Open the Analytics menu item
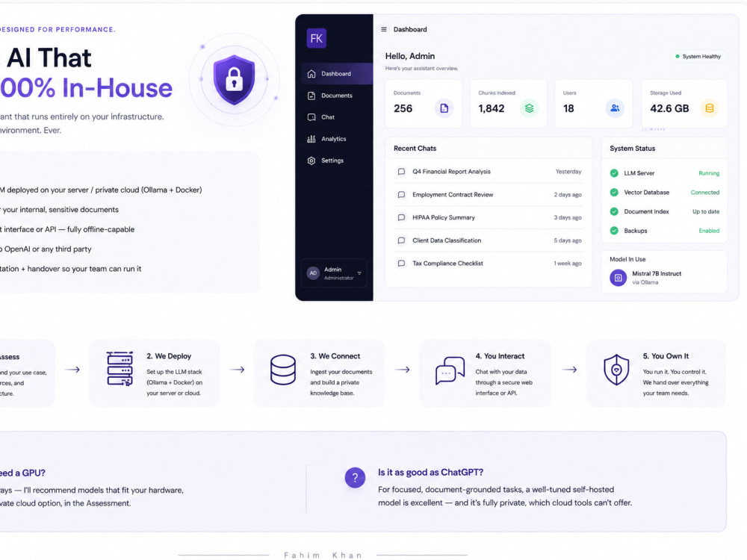747x560 pixels. pyautogui.click(x=337, y=139)
